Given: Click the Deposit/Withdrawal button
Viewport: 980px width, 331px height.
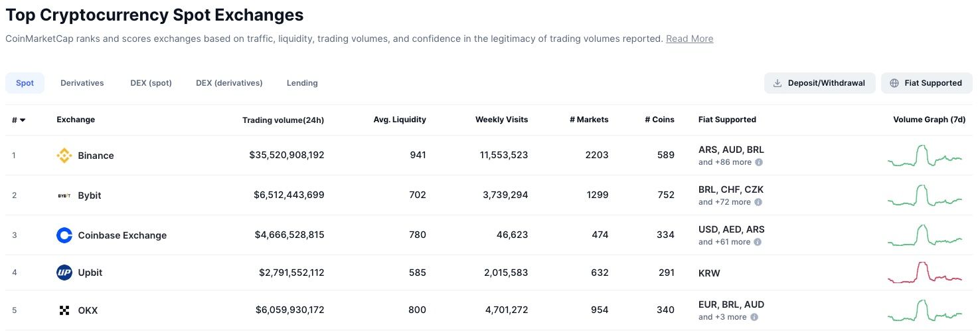Looking at the screenshot, I should [x=819, y=83].
